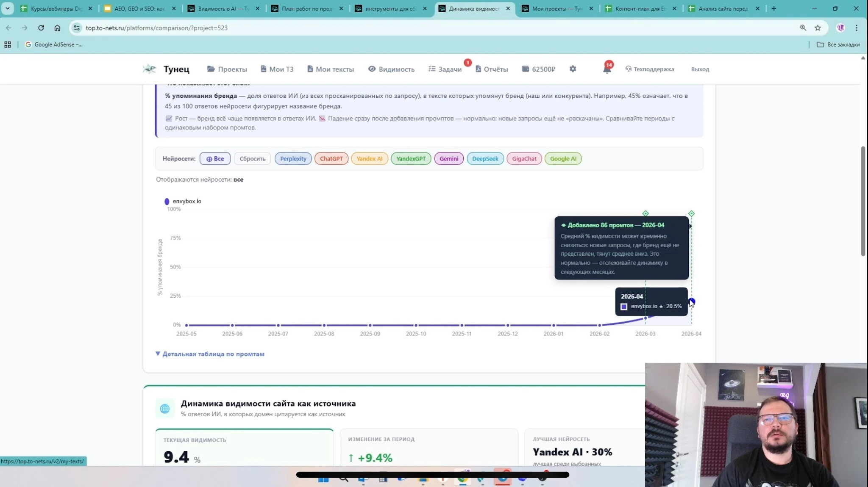Viewport: 868px width, 487px height.
Task: Open notifications bell with 14 badge
Action: click(607, 69)
